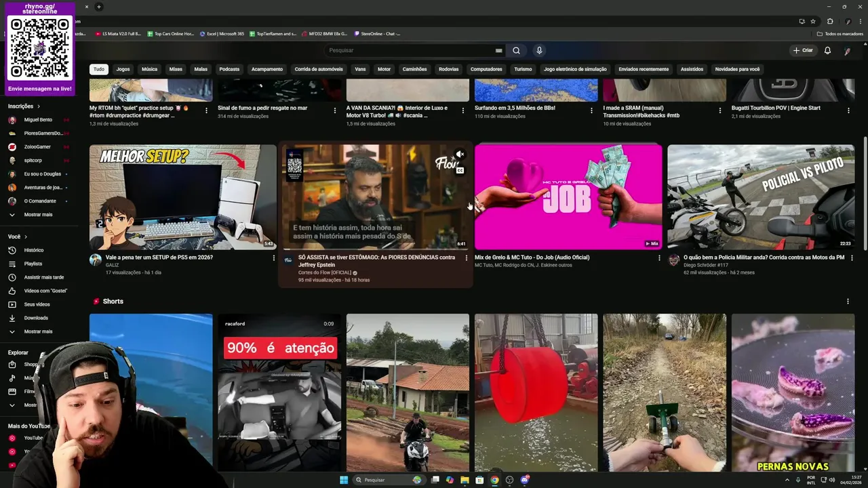Open the StereOnline - Chat bookmark
The height and width of the screenshot is (488, 868).
tap(376, 33)
